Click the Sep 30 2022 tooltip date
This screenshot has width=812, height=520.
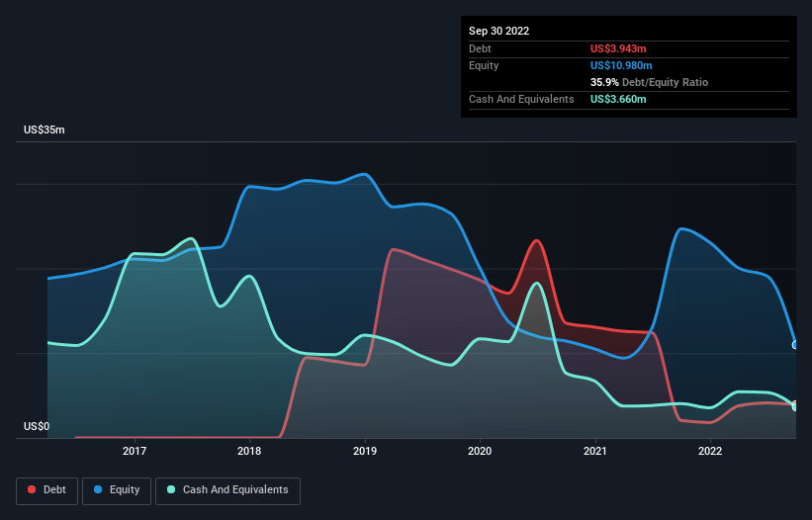498,31
